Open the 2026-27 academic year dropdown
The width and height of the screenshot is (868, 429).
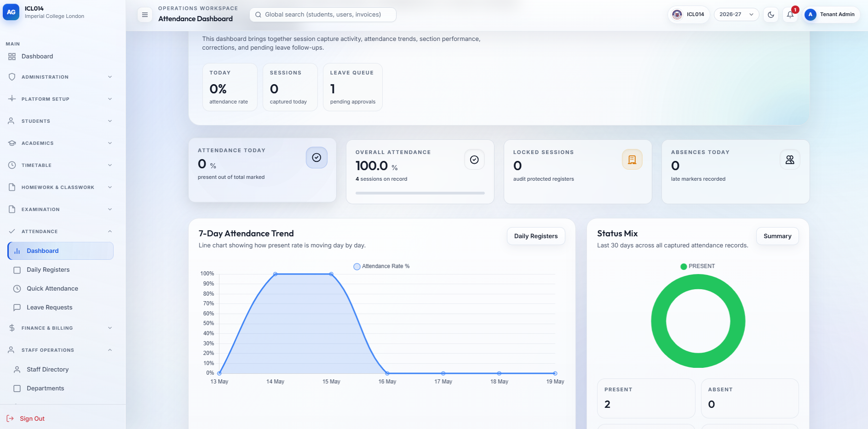736,15
